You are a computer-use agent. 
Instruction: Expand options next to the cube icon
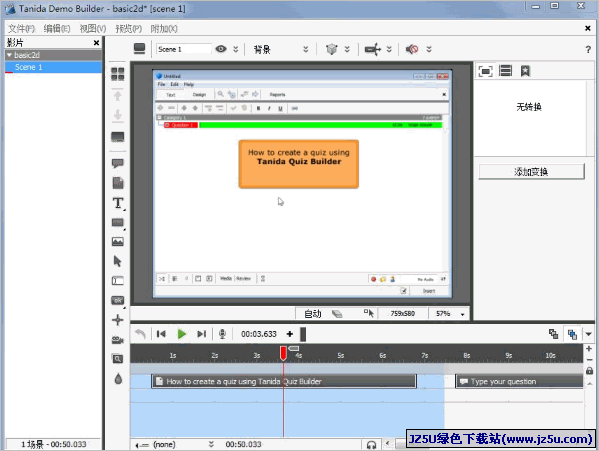(347, 49)
